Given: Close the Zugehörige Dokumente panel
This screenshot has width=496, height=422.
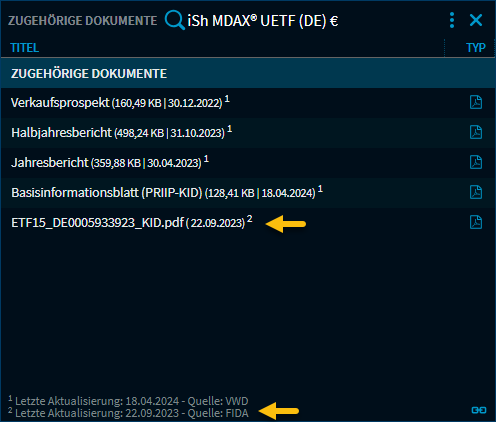Looking at the screenshot, I should pyautogui.click(x=476, y=20).
